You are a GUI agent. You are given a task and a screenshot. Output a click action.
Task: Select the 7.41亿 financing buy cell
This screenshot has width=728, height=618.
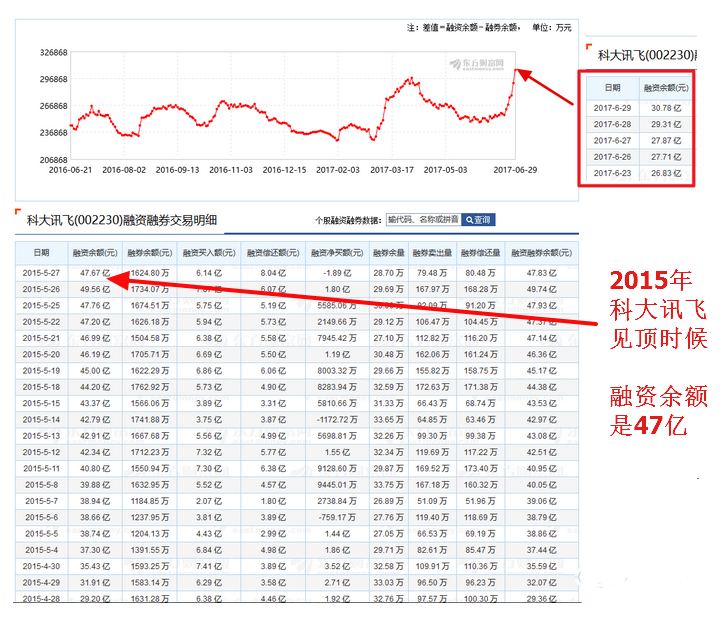[x=209, y=566]
